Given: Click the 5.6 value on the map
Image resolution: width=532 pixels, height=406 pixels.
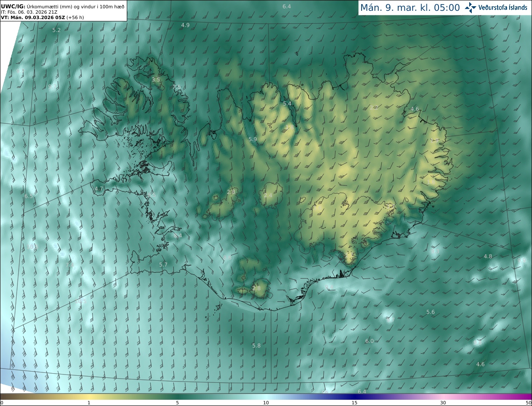Looking at the screenshot, I should click(431, 312).
